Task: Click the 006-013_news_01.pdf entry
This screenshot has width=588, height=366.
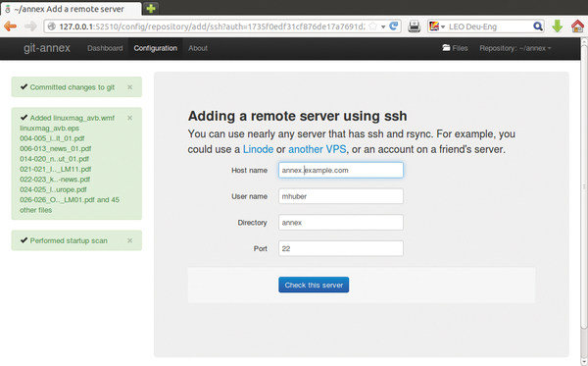Action: pyautogui.click(x=56, y=148)
